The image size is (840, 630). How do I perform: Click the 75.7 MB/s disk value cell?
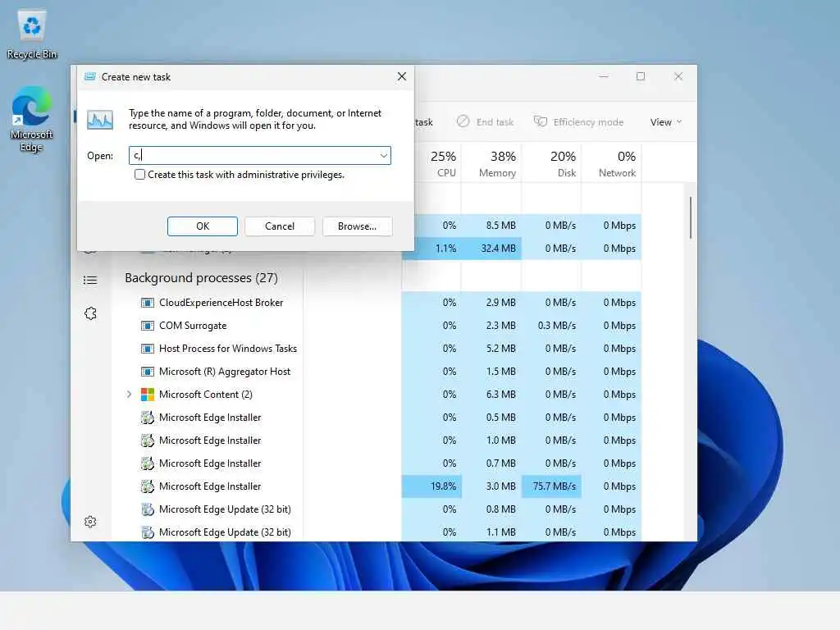[552, 486]
